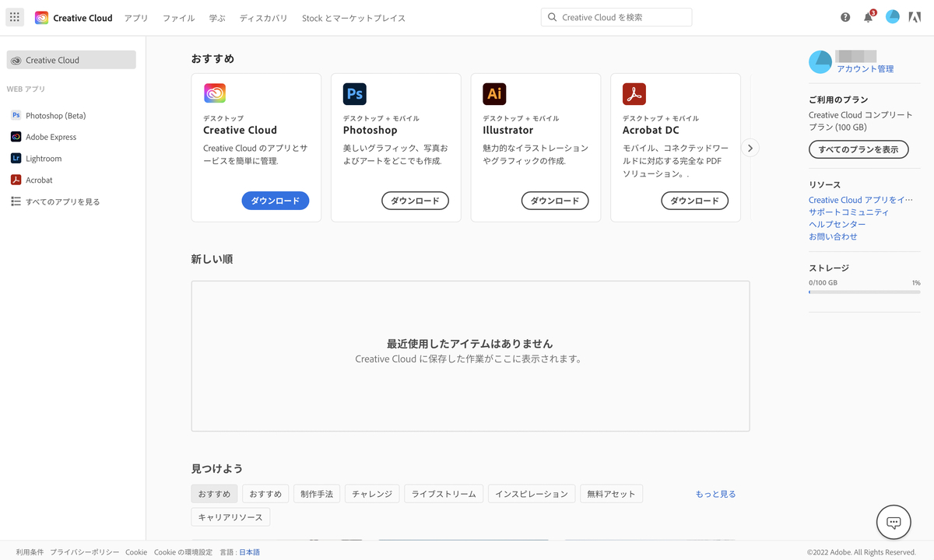Select the キャリアリソース filter chip
Image resolution: width=934 pixels, height=560 pixels.
tap(230, 517)
